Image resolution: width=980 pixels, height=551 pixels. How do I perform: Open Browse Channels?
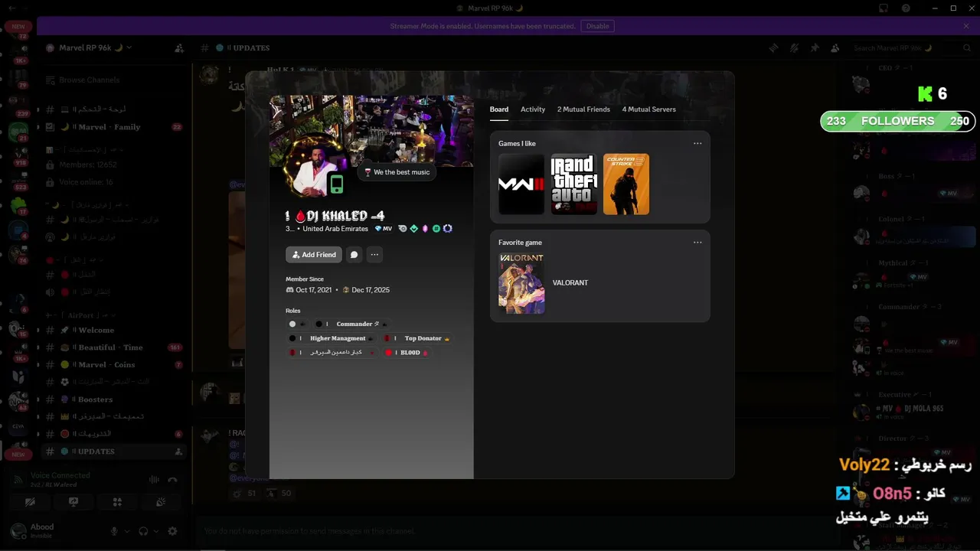pyautogui.click(x=115, y=80)
